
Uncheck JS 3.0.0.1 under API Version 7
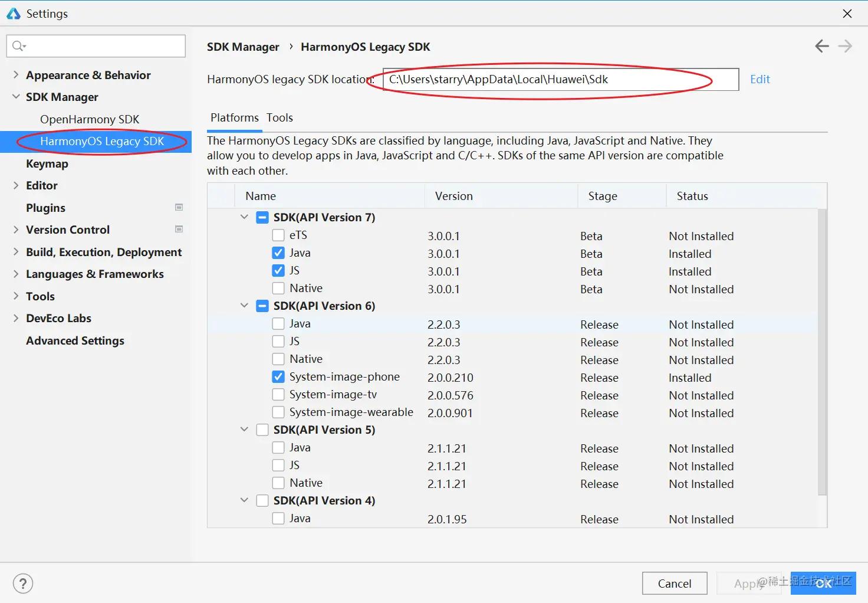pos(278,270)
